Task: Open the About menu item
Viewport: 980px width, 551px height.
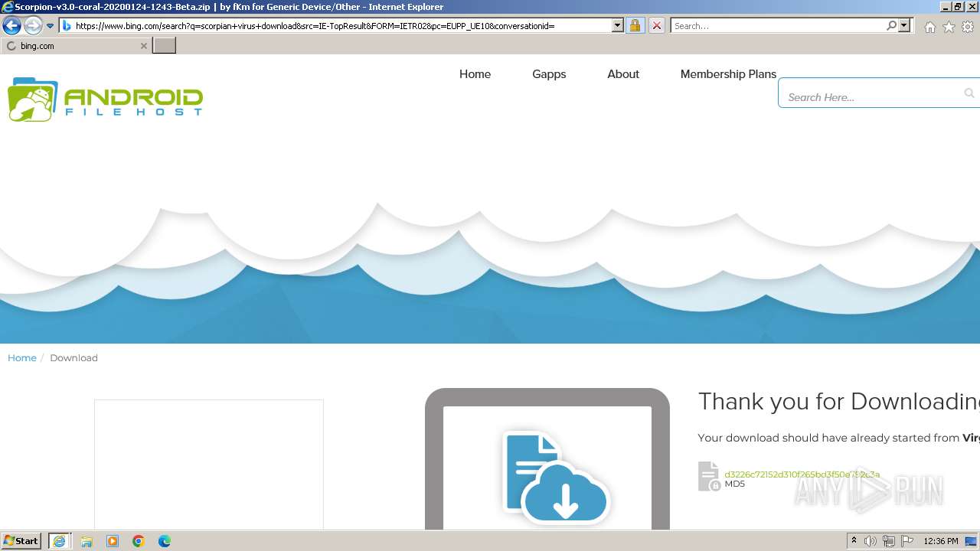Action: (623, 74)
